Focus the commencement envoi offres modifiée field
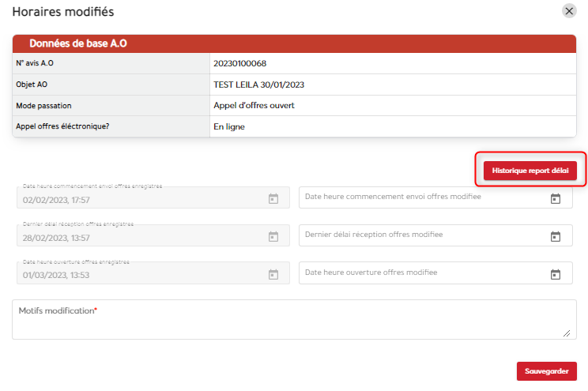The width and height of the screenshot is (588, 391). point(419,197)
